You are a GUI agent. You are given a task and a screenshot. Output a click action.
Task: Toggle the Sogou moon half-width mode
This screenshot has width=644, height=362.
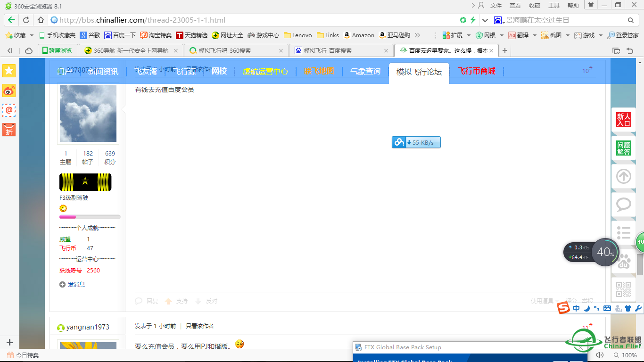point(586,308)
